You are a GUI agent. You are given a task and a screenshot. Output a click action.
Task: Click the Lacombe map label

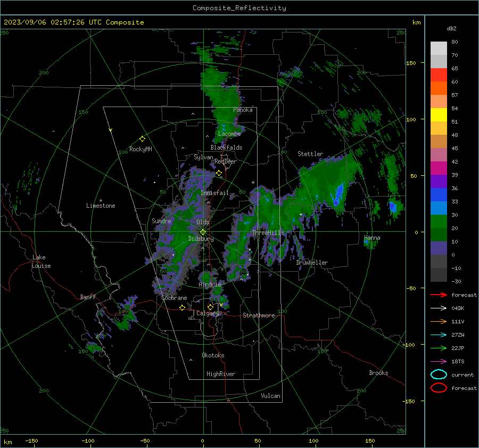[229, 134]
